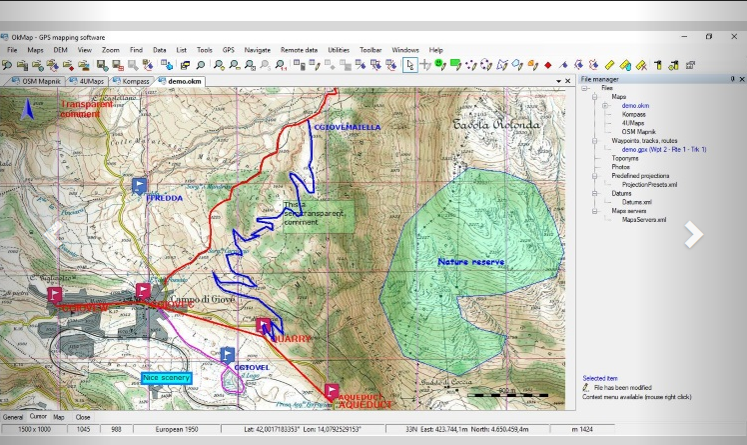
Task: Select the arrow pointer selection tool
Action: pyautogui.click(x=410, y=65)
